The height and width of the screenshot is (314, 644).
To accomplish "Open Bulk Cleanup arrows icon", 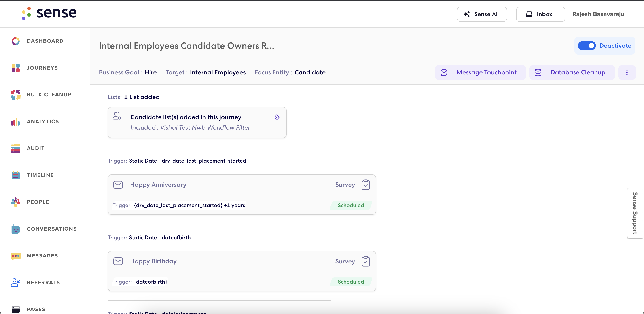I will click(15, 95).
